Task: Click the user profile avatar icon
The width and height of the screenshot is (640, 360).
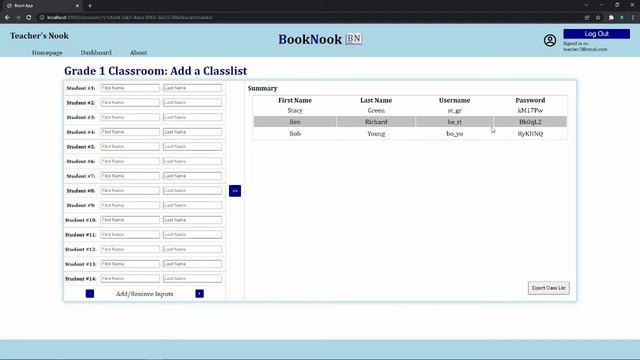Action: [x=550, y=40]
